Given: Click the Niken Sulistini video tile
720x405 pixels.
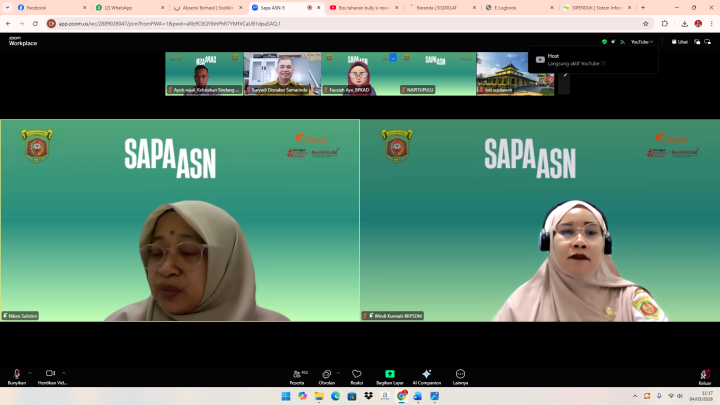Looking at the screenshot, I should (x=180, y=220).
